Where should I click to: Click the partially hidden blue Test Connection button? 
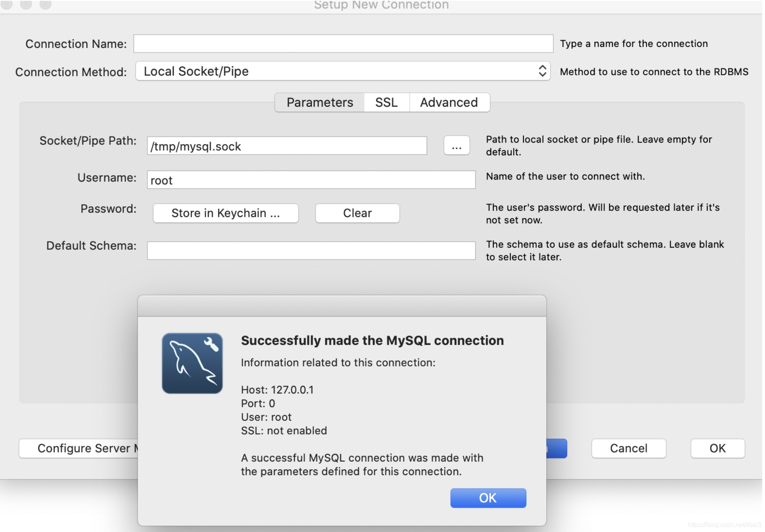(557, 448)
